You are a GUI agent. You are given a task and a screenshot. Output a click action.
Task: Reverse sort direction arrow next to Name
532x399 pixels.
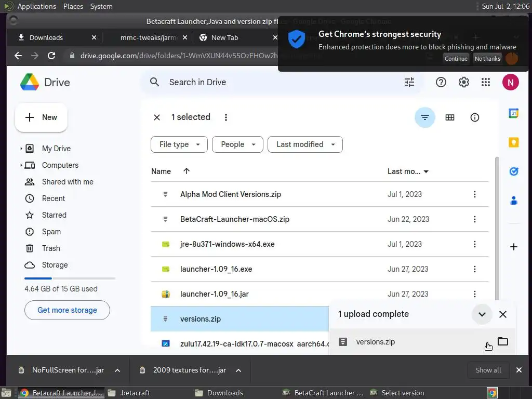[x=187, y=171]
